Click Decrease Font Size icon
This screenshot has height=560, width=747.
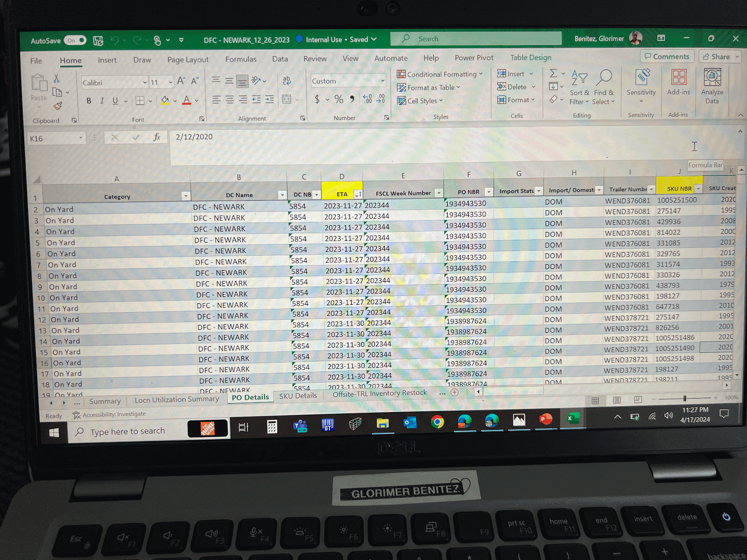point(195,81)
